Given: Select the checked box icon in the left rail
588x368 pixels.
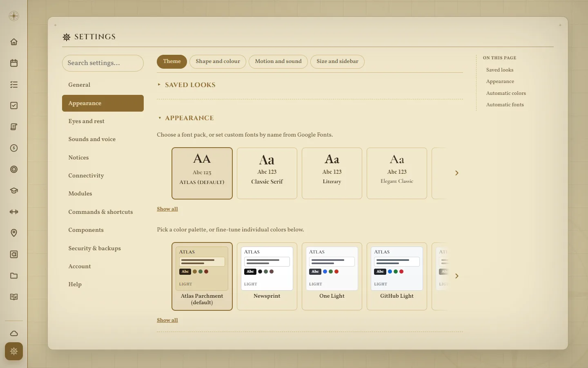Looking at the screenshot, I should (14, 105).
